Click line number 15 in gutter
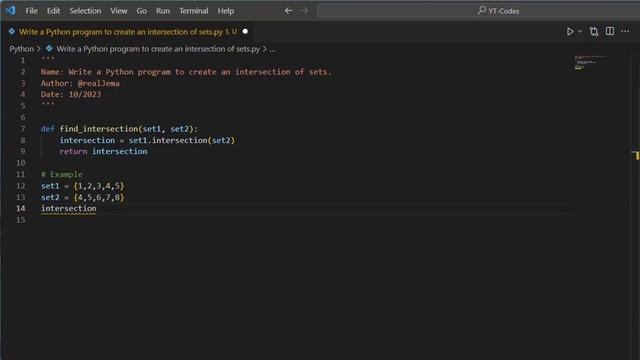The height and width of the screenshot is (360, 640). 20,220
